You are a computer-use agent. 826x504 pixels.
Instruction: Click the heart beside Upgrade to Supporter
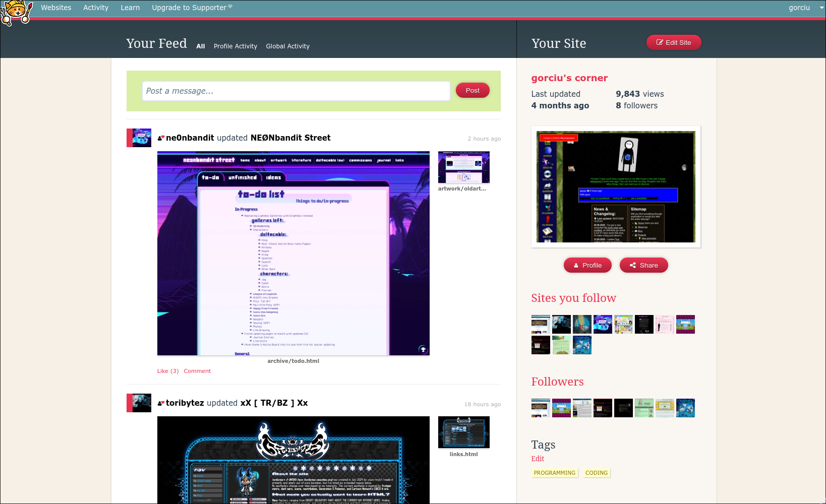(x=231, y=7)
